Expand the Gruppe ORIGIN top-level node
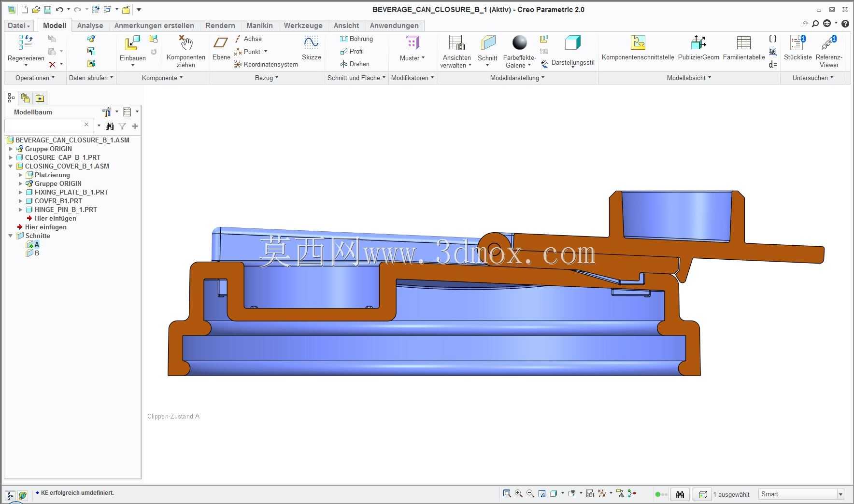Image resolution: width=854 pixels, height=504 pixels. click(x=11, y=149)
